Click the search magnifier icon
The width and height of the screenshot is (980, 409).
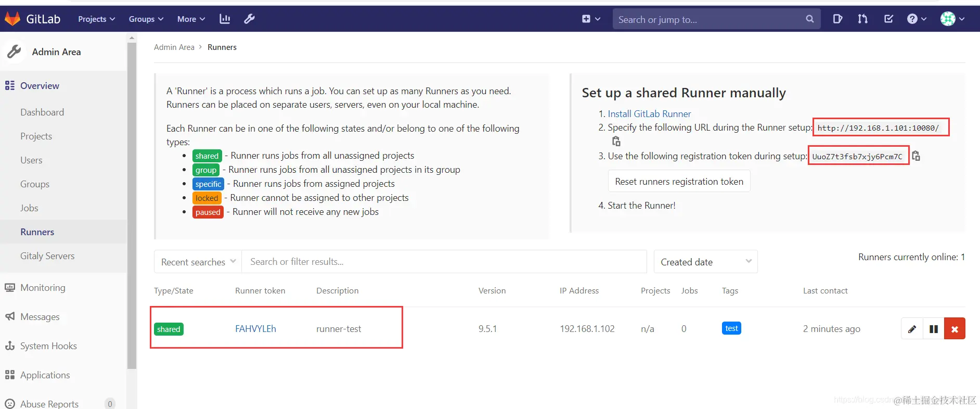click(x=810, y=19)
